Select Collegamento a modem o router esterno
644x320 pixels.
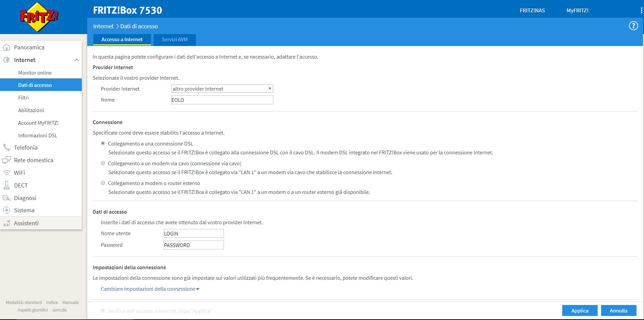103,183
